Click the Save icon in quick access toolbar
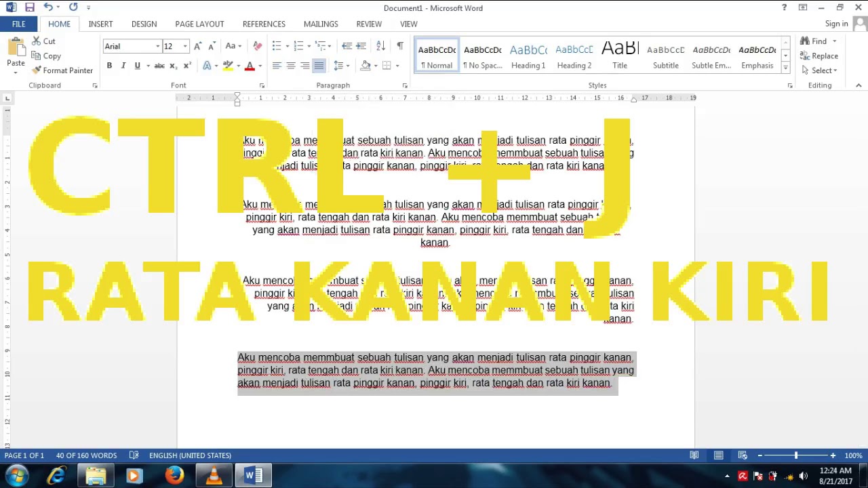The width and height of the screenshot is (868, 488). pos(29,7)
